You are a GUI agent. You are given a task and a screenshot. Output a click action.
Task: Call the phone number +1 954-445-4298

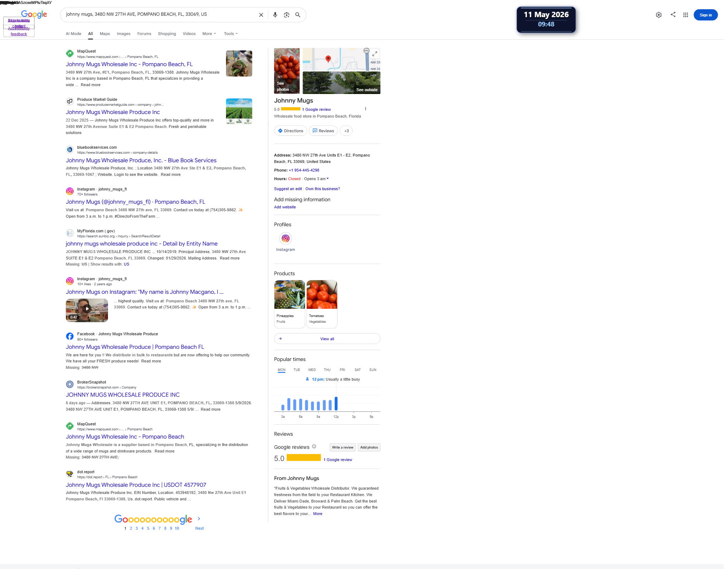(x=304, y=170)
